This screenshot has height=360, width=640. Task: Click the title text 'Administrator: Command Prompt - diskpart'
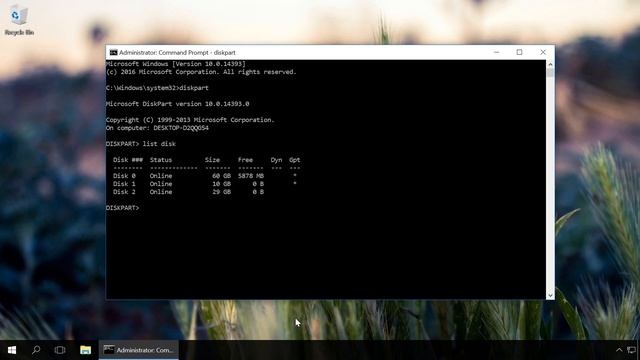tap(177, 53)
